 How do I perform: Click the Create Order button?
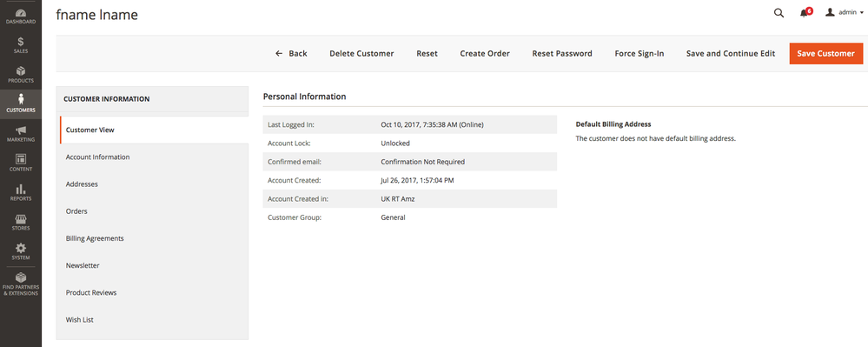(485, 53)
